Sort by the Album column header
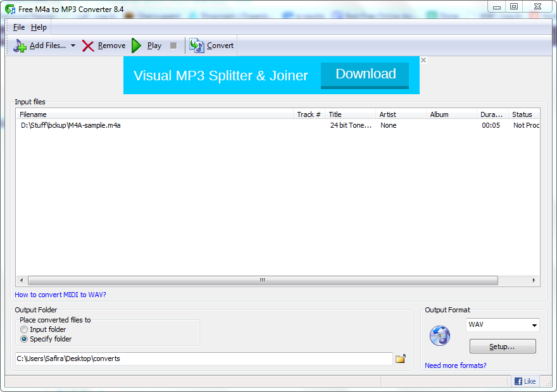 click(451, 114)
